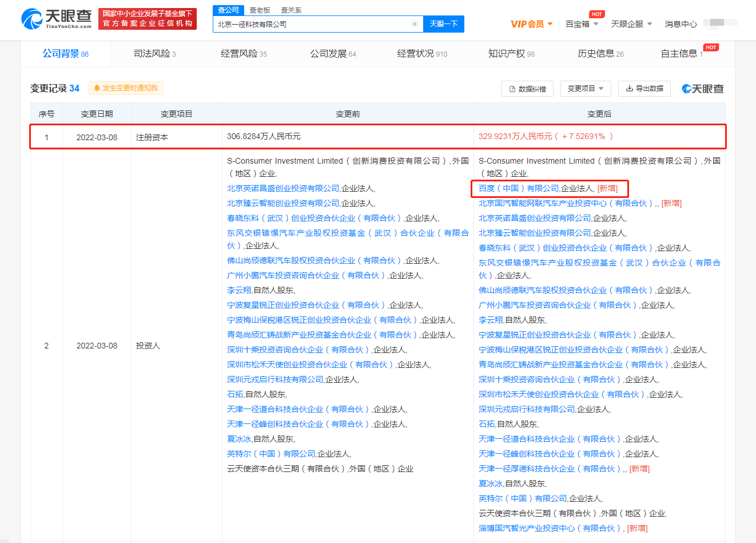The height and width of the screenshot is (543, 756).
Task: Clear the search box with the X icon
Action: [415, 24]
